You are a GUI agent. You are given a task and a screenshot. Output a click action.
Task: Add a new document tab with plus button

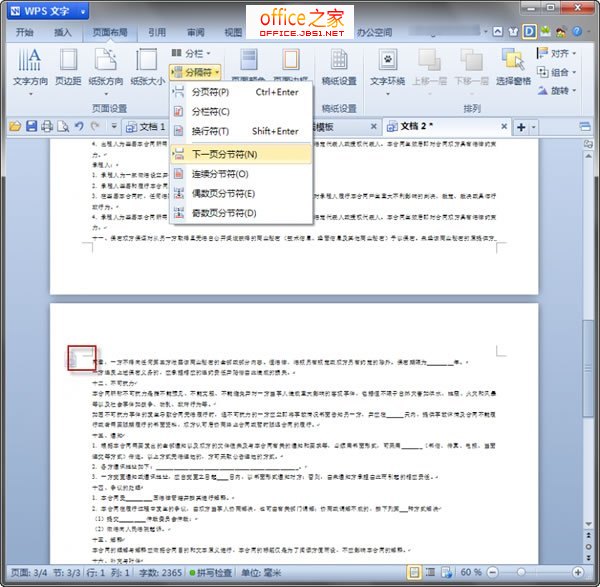pos(521,127)
